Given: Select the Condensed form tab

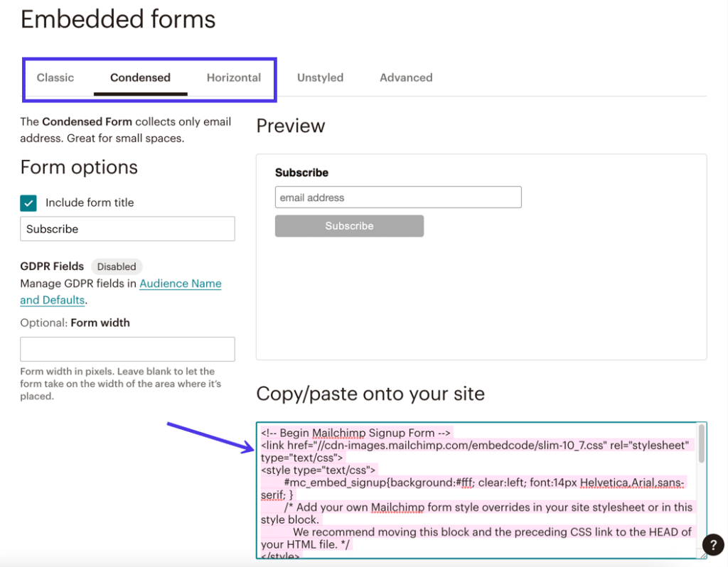Looking at the screenshot, I should [x=140, y=77].
